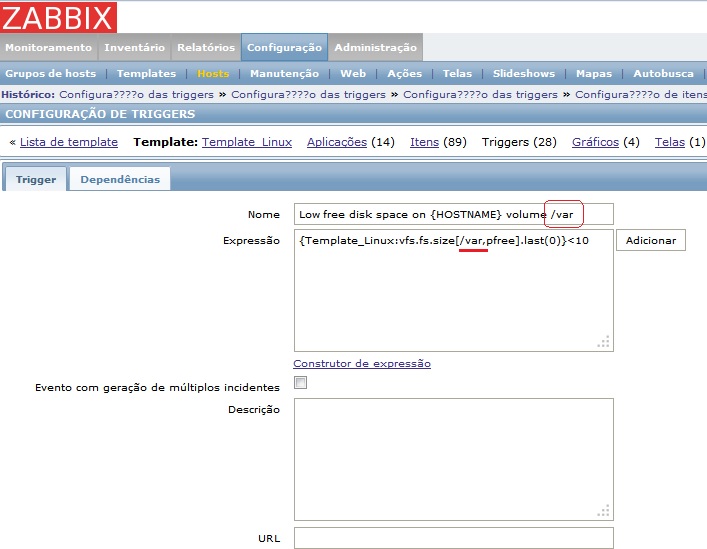707x549 pixels.
Task: Click the Adicionar button
Action: (651, 240)
